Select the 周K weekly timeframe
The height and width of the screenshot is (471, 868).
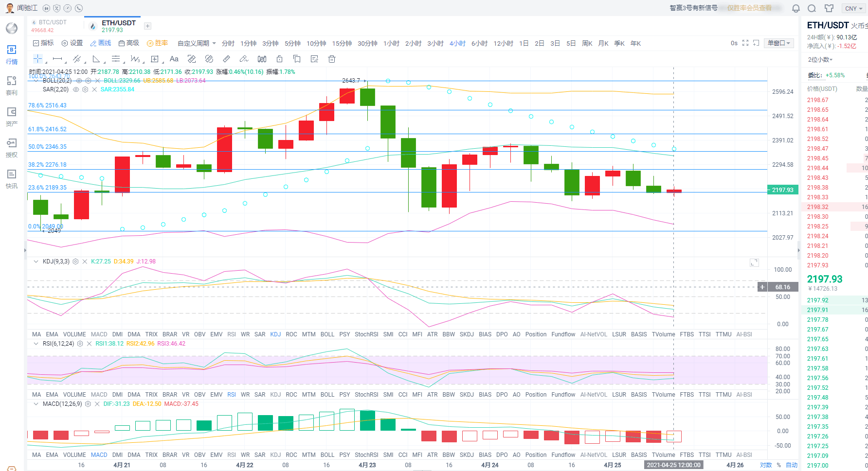587,43
